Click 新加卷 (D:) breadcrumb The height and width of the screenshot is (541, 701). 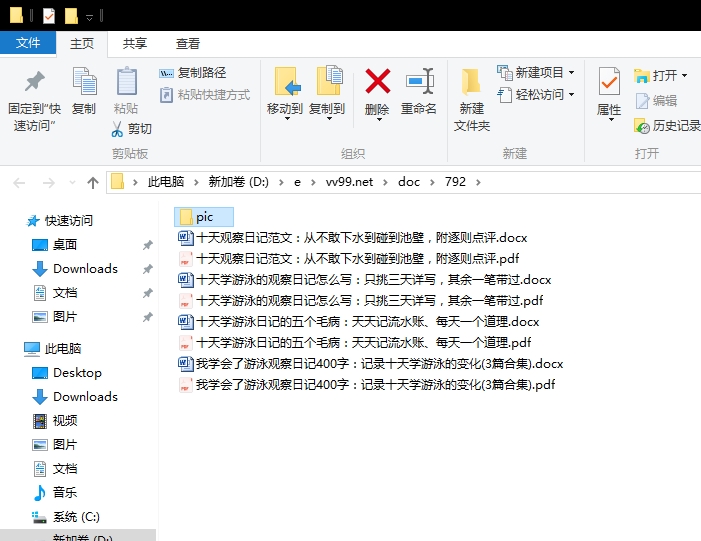tap(238, 182)
